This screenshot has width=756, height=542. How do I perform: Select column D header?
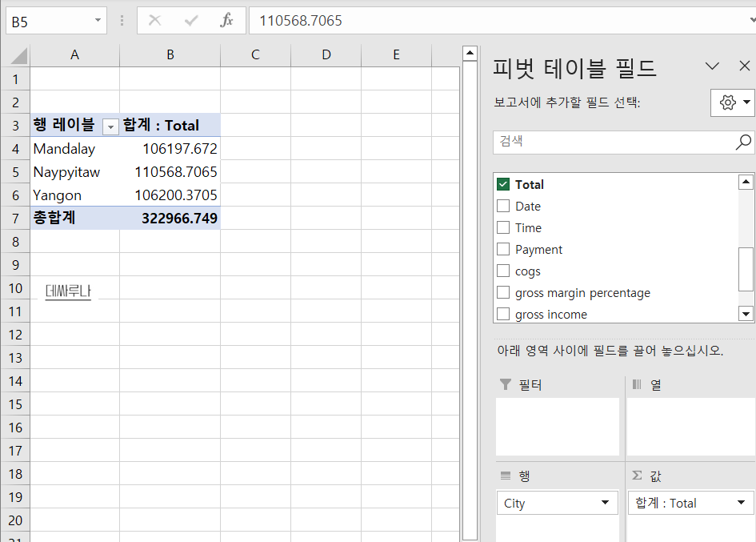326,55
